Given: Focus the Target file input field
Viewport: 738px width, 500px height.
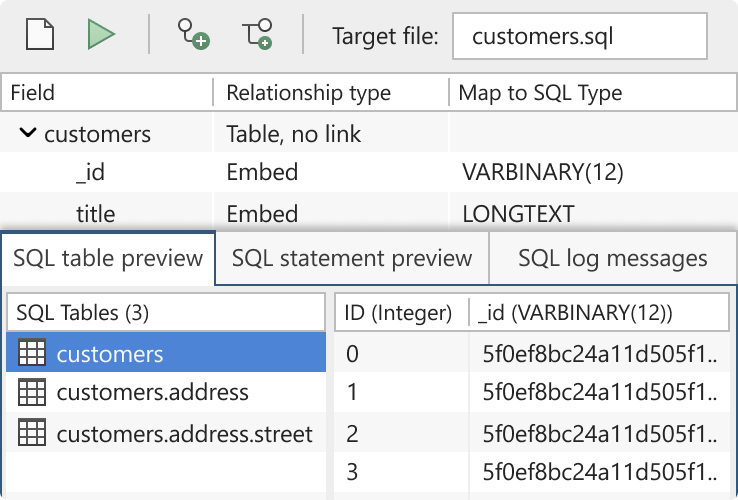Looking at the screenshot, I should pos(580,36).
